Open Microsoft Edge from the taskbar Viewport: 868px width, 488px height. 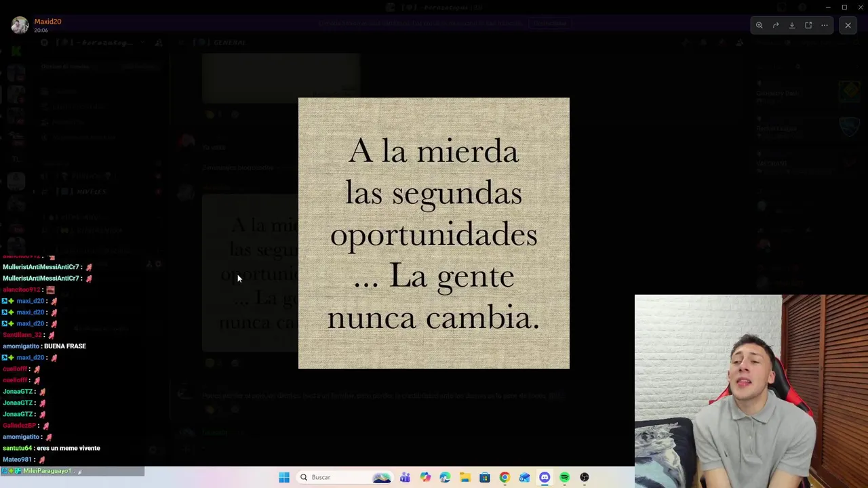[445, 477]
